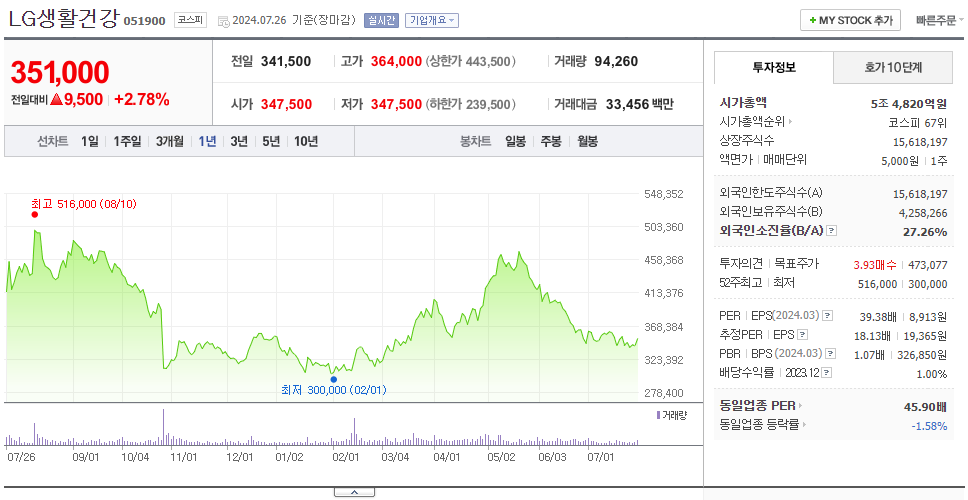Select the 1주일 line chart period
Viewport: 968px width, 500px height.
127,141
